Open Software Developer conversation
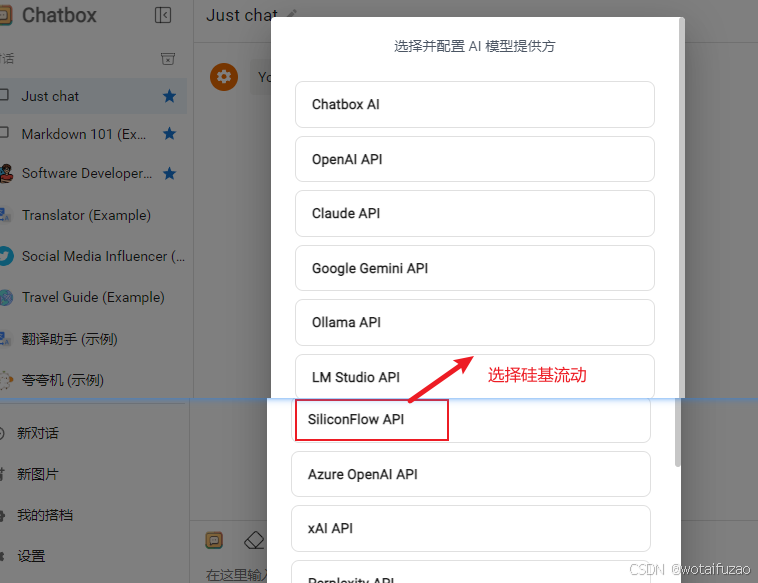Screen dimensions: 758x583 [93, 173]
